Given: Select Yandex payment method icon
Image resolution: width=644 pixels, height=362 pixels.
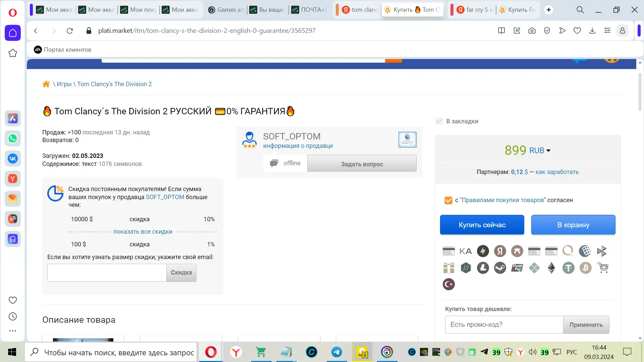Looking at the screenshot, I should pos(500,251).
